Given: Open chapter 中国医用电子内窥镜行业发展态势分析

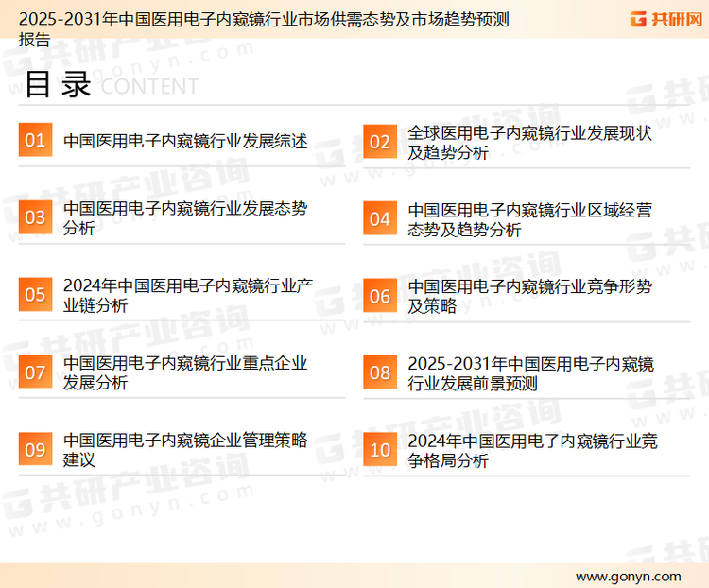Looking at the screenshot, I should (185, 218).
